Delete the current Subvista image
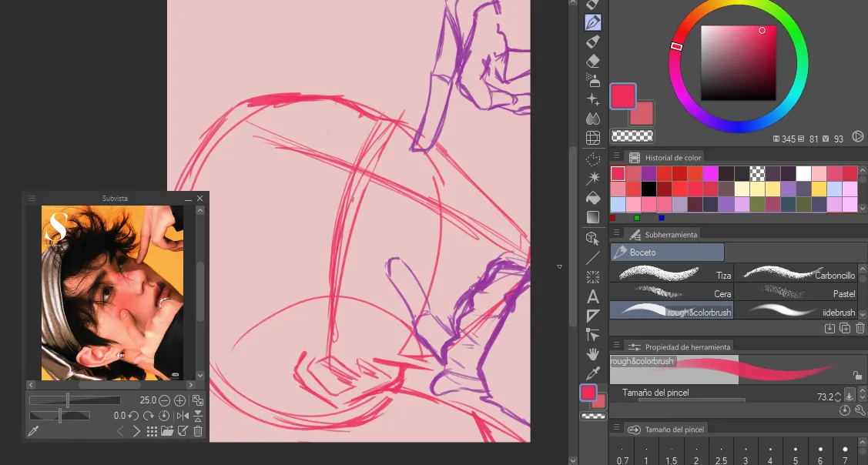 [x=198, y=432]
